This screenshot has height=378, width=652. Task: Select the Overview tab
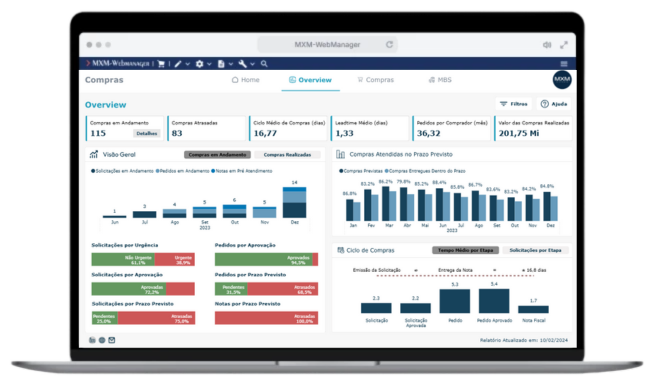(x=310, y=80)
